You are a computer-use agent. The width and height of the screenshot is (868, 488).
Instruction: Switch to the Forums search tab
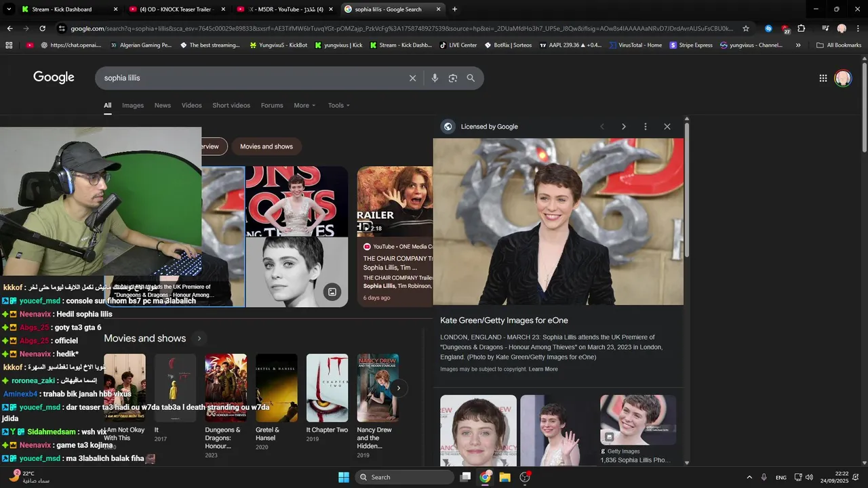[x=272, y=105]
